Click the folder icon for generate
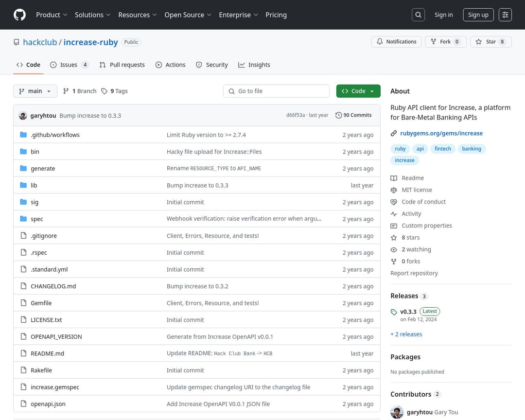 23,168
